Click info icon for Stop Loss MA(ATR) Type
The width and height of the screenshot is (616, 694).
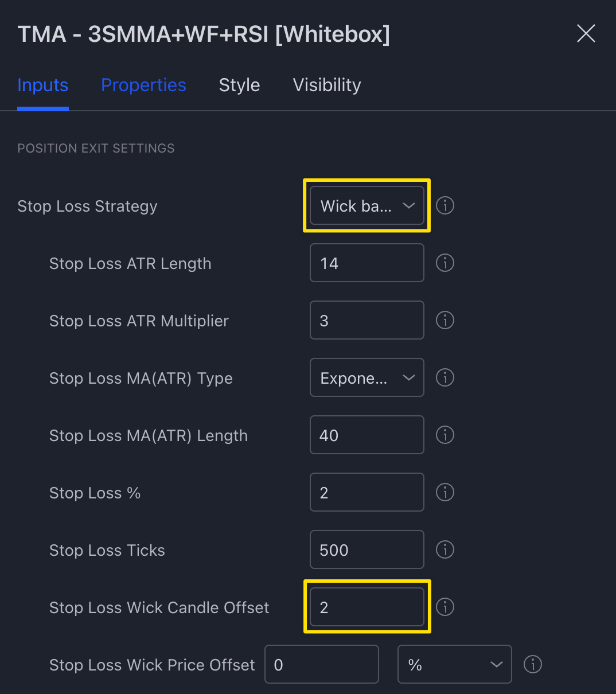coord(445,377)
